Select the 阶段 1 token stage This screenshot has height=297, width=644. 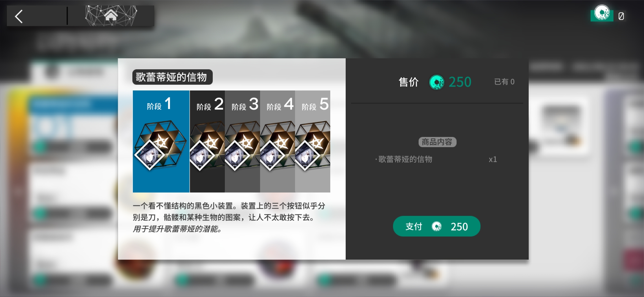point(161,141)
